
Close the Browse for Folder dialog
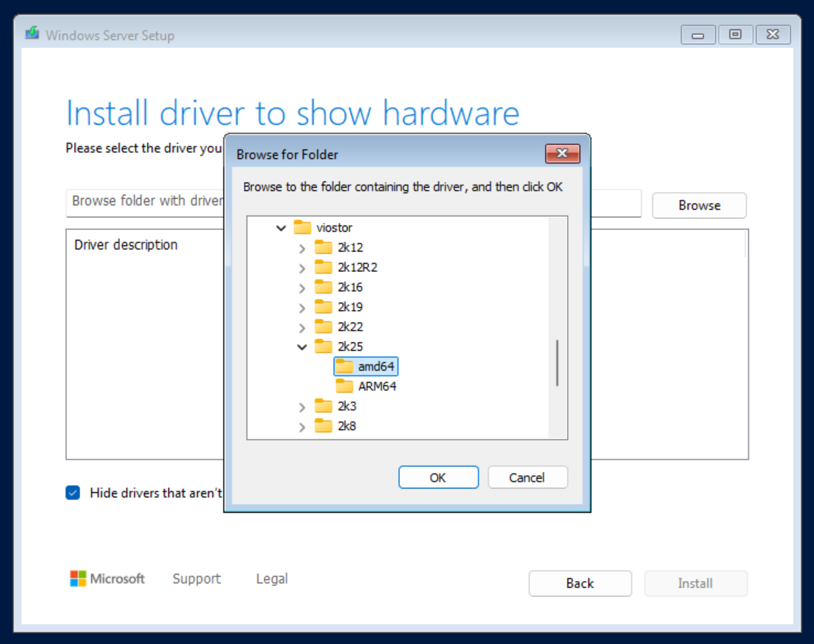(562, 154)
